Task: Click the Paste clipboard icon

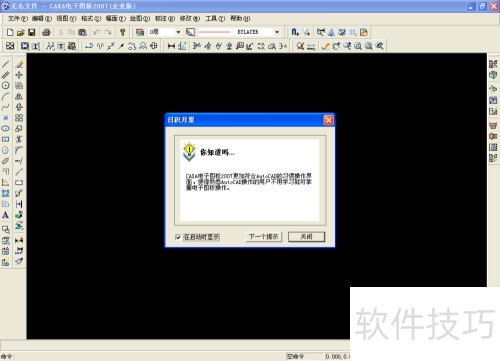Action: (82, 32)
